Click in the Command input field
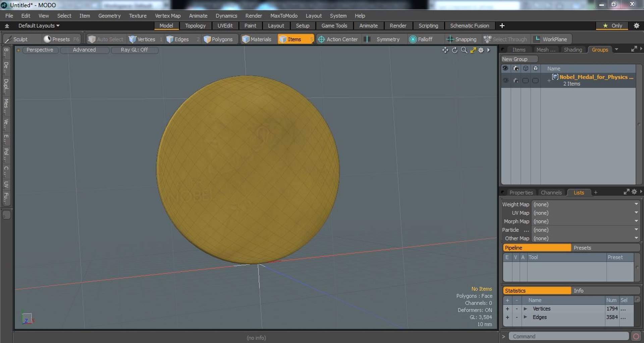Image resolution: width=644 pixels, height=343 pixels. [569, 336]
